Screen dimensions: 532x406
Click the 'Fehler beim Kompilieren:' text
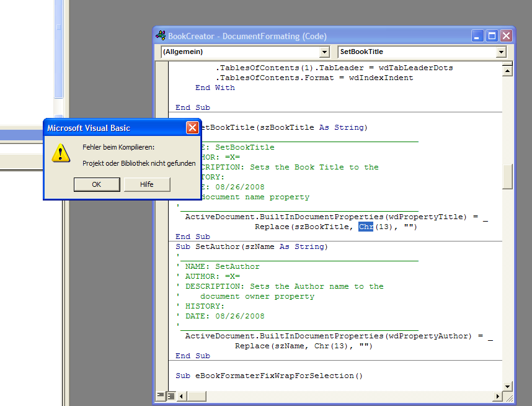118,148
